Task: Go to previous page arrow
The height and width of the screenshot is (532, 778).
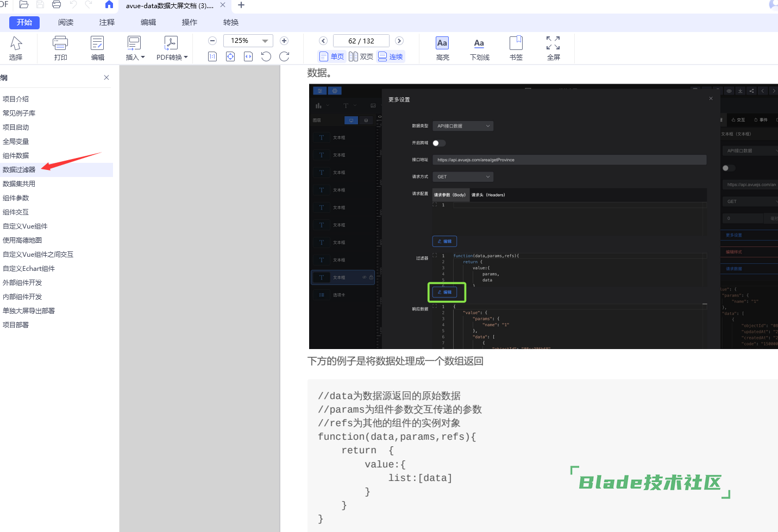Action: 323,41
